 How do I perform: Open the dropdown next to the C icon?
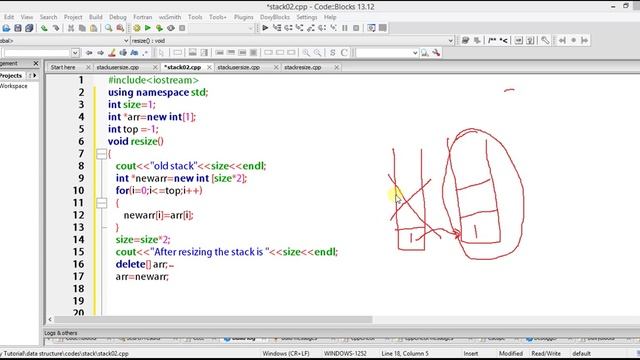pos(415,53)
